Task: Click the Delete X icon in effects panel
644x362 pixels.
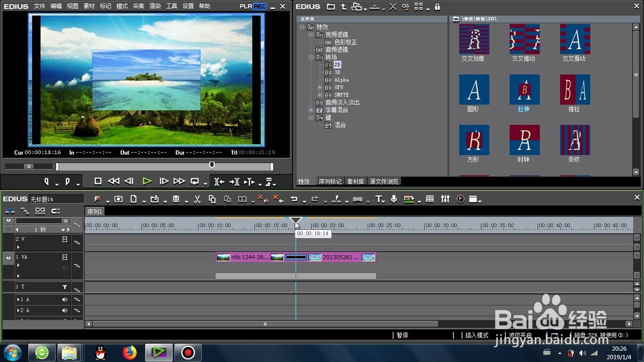Action: pyautogui.click(x=393, y=7)
